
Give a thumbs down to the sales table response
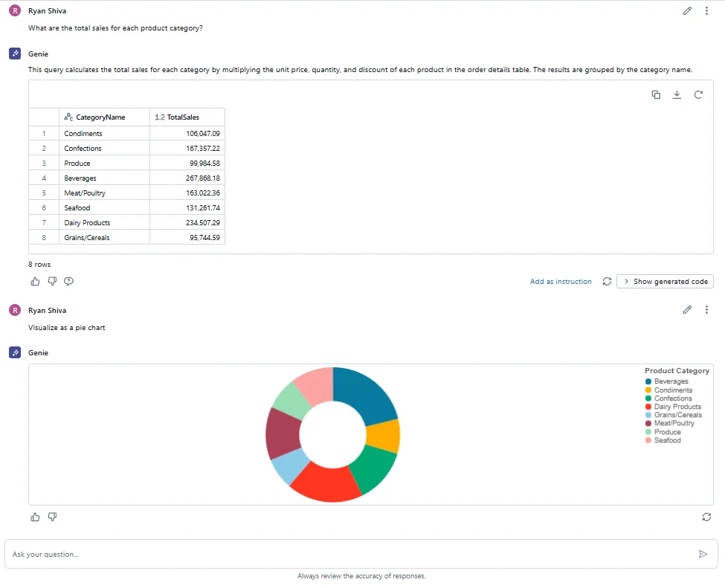52,281
